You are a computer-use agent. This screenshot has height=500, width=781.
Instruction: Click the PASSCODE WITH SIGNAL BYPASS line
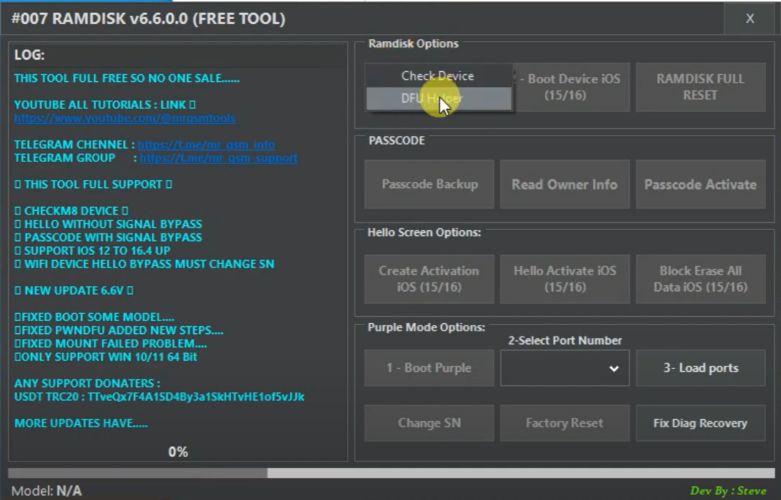click(108, 238)
